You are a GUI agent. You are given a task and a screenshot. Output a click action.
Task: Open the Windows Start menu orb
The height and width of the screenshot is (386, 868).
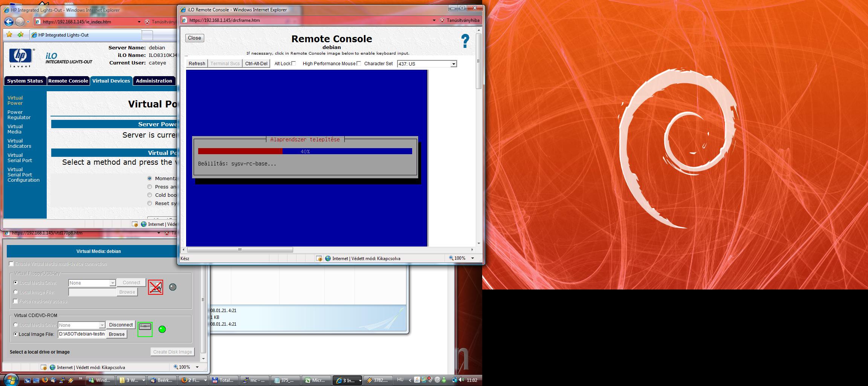(x=10, y=380)
